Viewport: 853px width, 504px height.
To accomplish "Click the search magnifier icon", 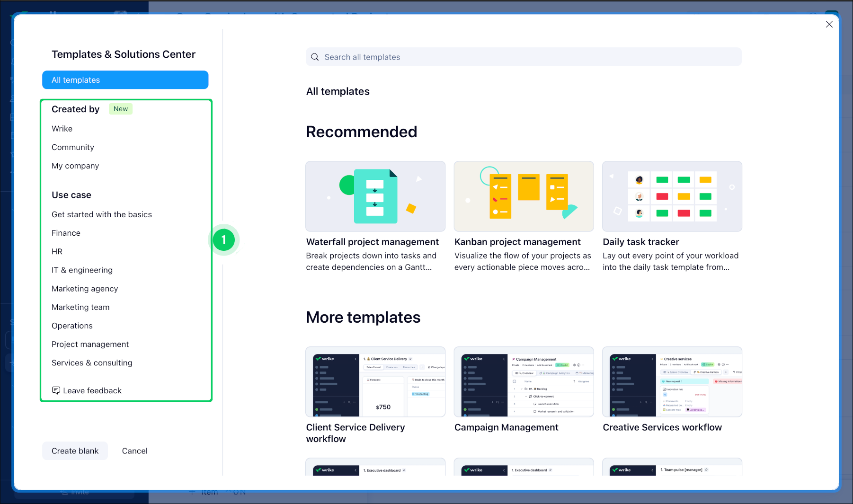I will pos(315,57).
